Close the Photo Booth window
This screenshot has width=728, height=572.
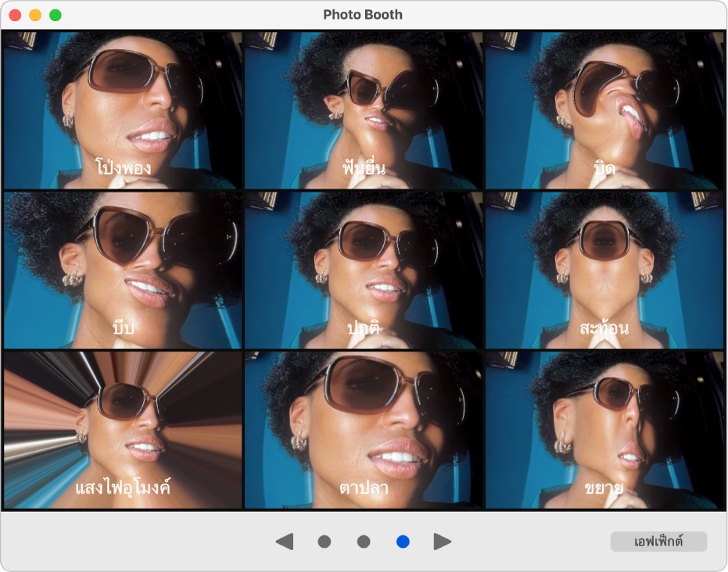[x=15, y=15]
